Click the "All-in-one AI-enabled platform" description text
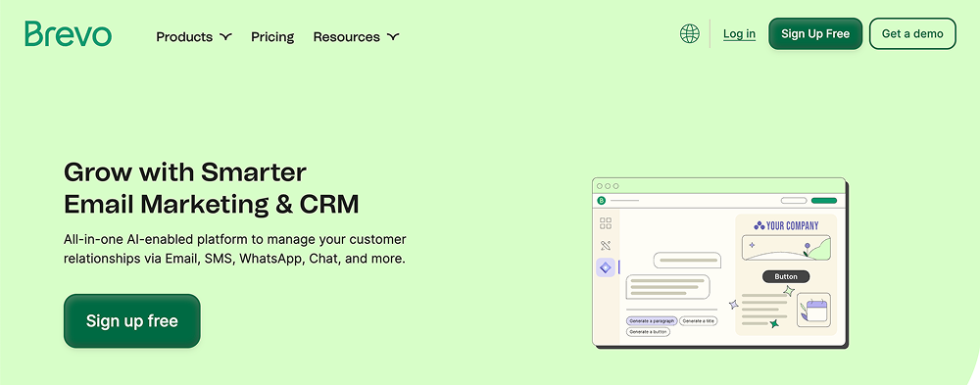The height and width of the screenshot is (385, 980). pos(235,249)
